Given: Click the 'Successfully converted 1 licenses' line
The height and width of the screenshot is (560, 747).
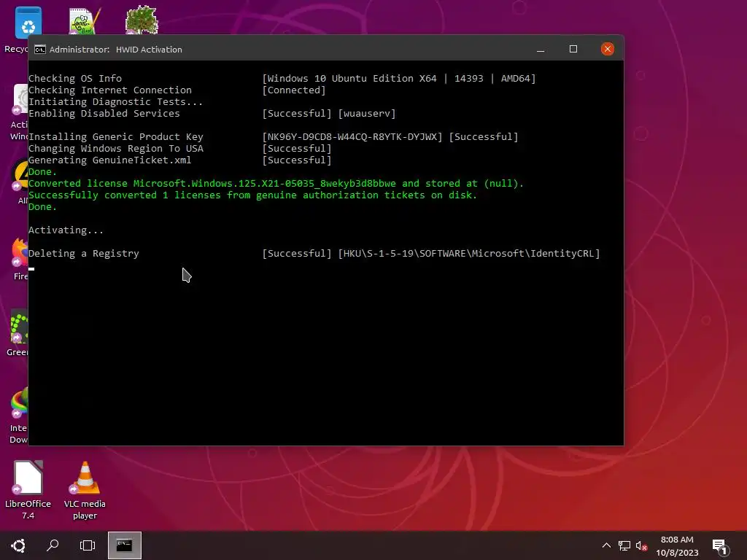Looking at the screenshot, I should pos(252,195).
